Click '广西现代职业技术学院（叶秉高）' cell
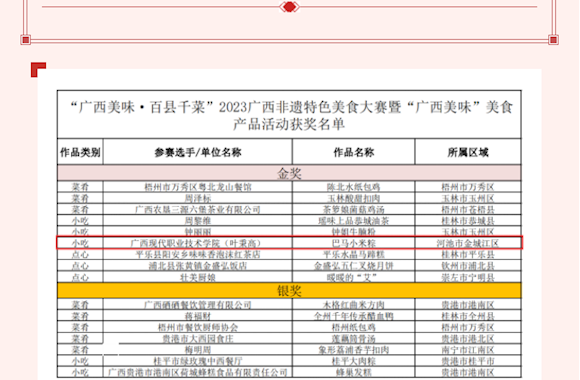The height and width of the screenshot is (380, 580). click(x=198, y=243)
